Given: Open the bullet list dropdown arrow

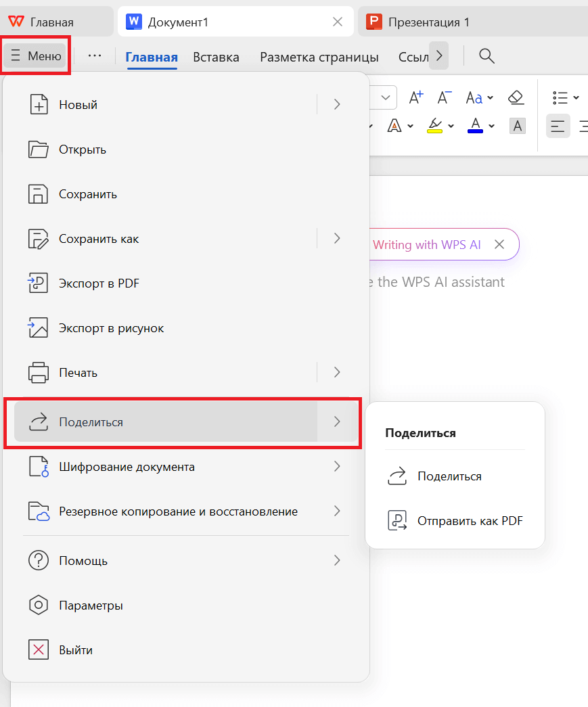Looking at the screenshot, I should tap(576, 97).
